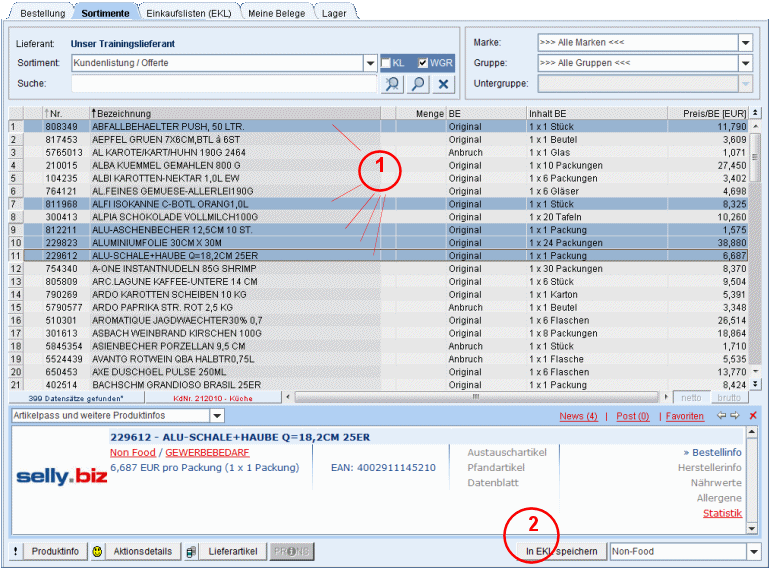
Task: Uncheck the WGR checkbox
Action: pos(423,63)
